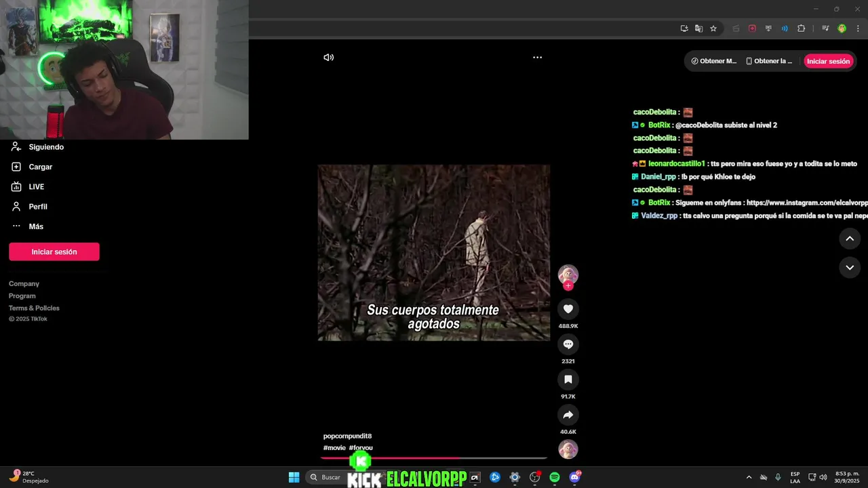Follow the creator with the plus badge
Screen dimensions: 868x488
(568, 286)
